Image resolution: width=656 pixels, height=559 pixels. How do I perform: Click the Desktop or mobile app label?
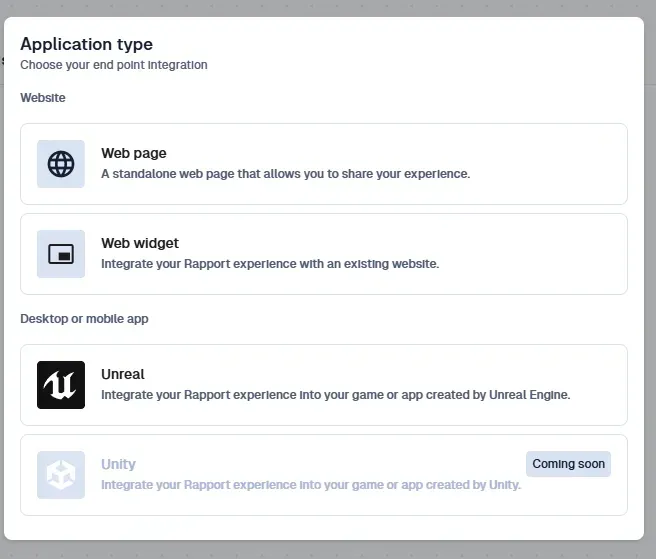pos(84,319)
